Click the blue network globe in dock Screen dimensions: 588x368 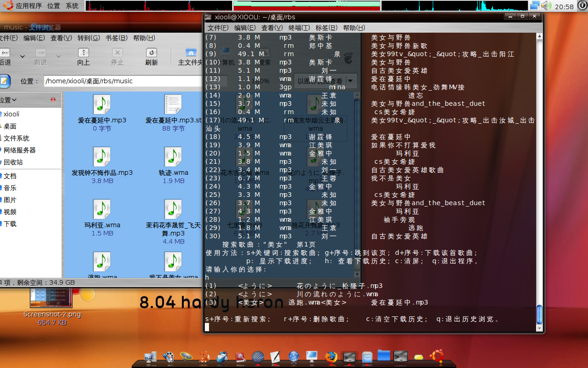coord(294,356)
